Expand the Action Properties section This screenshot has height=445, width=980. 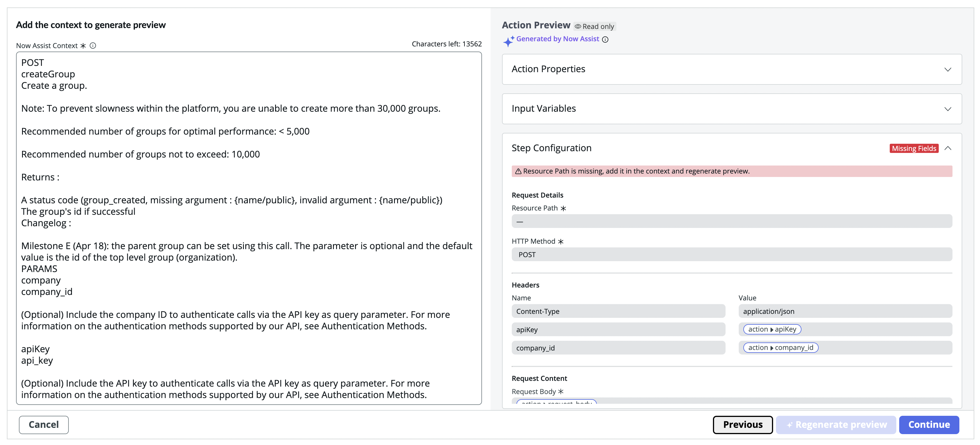pos(948,70)
